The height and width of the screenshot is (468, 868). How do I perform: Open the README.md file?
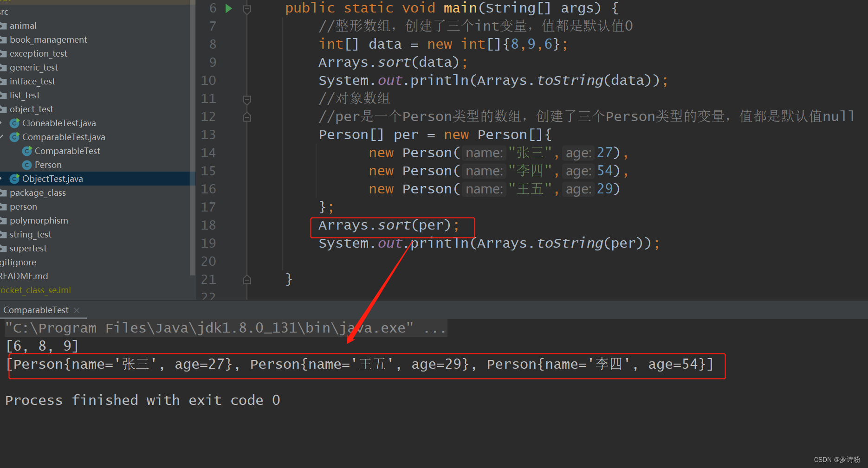(24, 276)
